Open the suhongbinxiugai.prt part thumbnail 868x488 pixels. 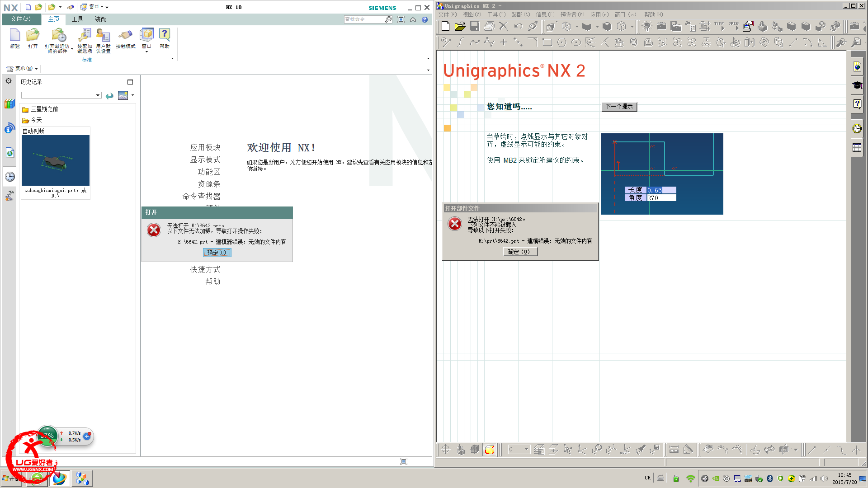coord(56,160)
